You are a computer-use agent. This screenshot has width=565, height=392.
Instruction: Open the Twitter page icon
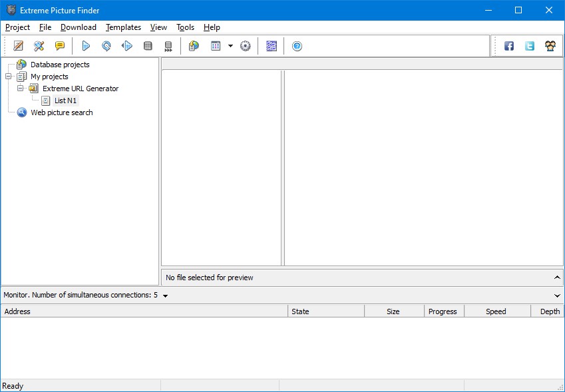click(x=529, y=46)
